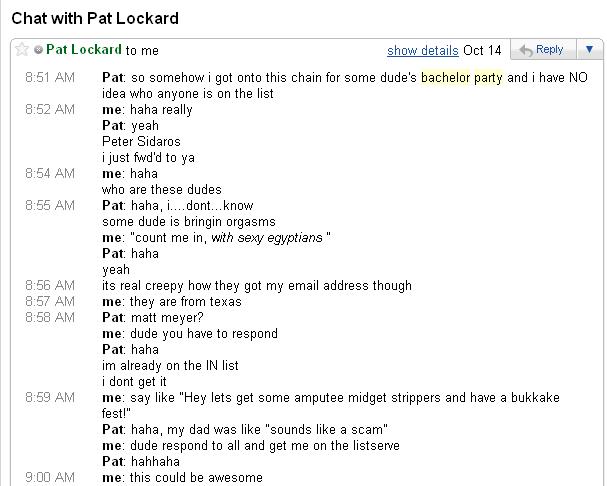This screenshot has width=607, height=486.
Task: Open the dropdown arrow next to Reply
Action: pyautogui.click(x=589, y=49)
